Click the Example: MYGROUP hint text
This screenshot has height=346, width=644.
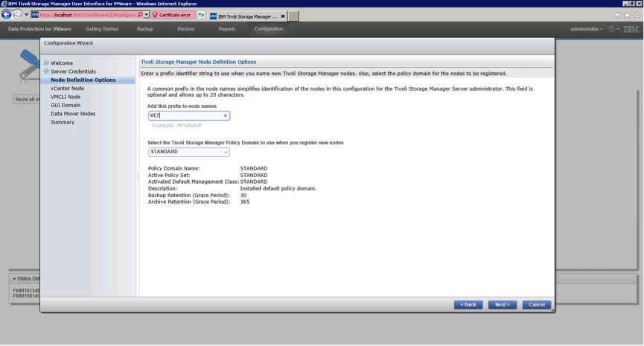[176, 125]
